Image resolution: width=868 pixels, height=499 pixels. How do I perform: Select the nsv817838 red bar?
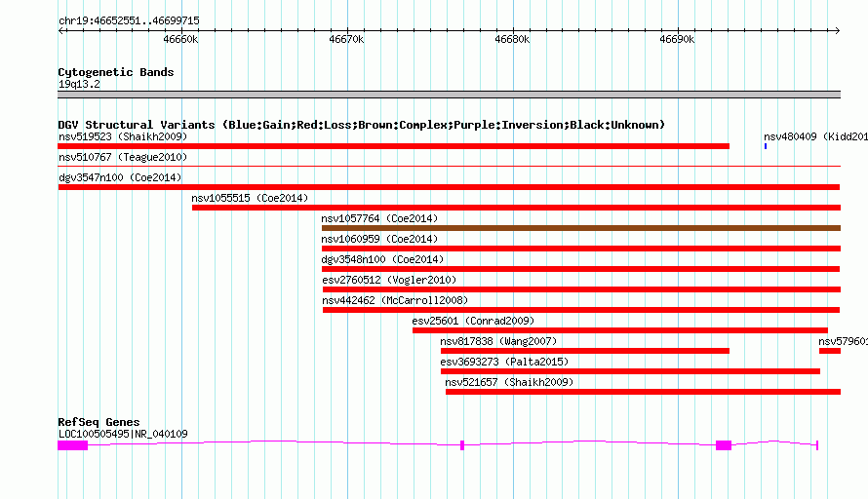click(585, 351)
